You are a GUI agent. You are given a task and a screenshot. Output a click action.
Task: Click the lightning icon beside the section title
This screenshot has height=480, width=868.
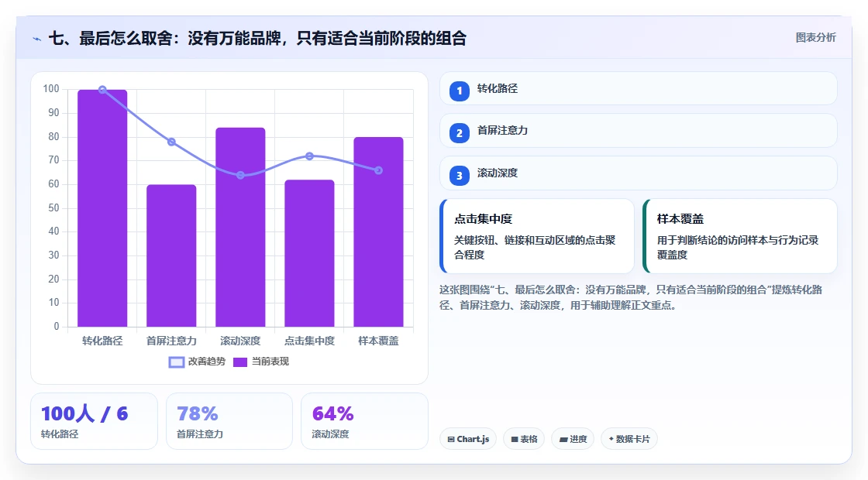pos(37,39)
